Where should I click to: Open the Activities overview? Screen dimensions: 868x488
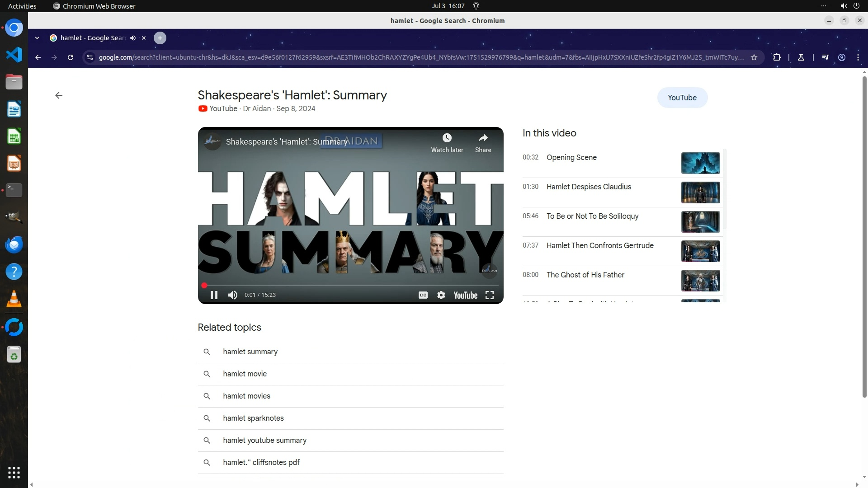(x=22, y=6)
